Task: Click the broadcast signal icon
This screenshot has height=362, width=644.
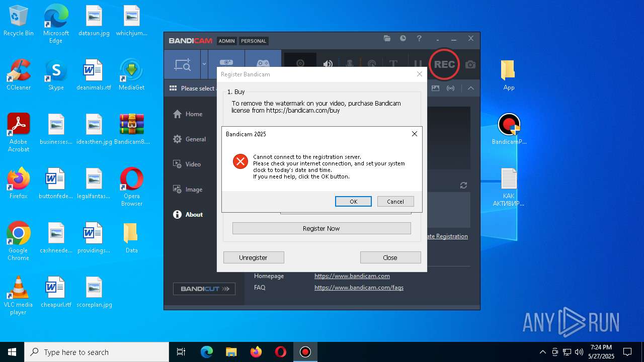Action: point(451,88)
